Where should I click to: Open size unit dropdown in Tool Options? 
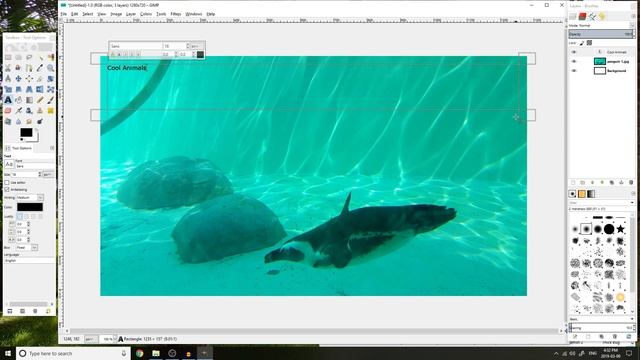pyautogui.click(x=47, y=174)
